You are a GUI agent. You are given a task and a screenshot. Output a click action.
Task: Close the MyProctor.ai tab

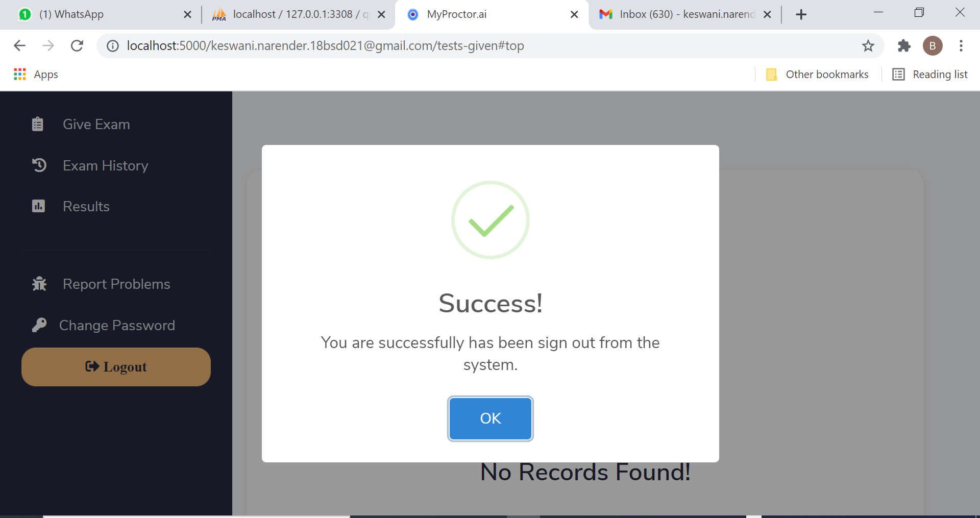click(574, 15)
